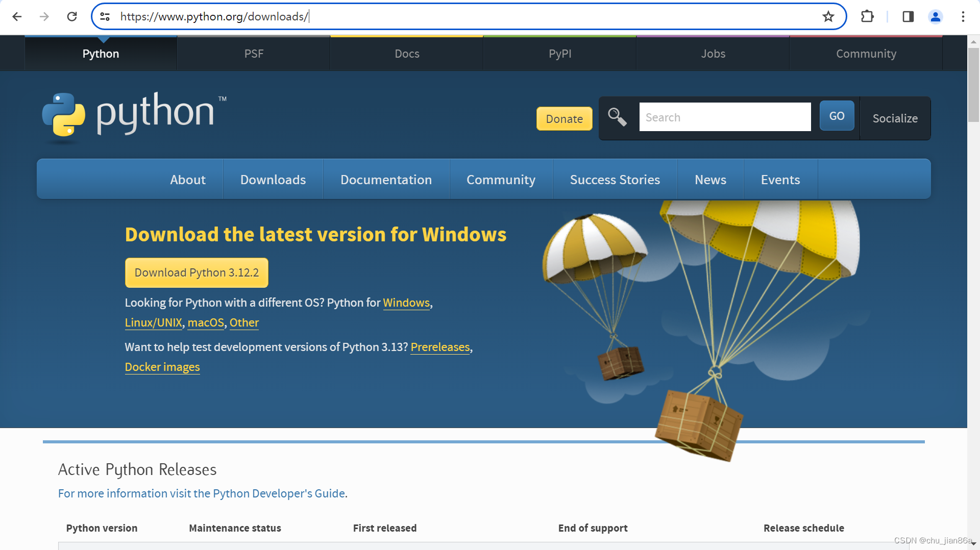Click the scrollbar up arrow
980x550 pixels.
click(x=973, y=41)
